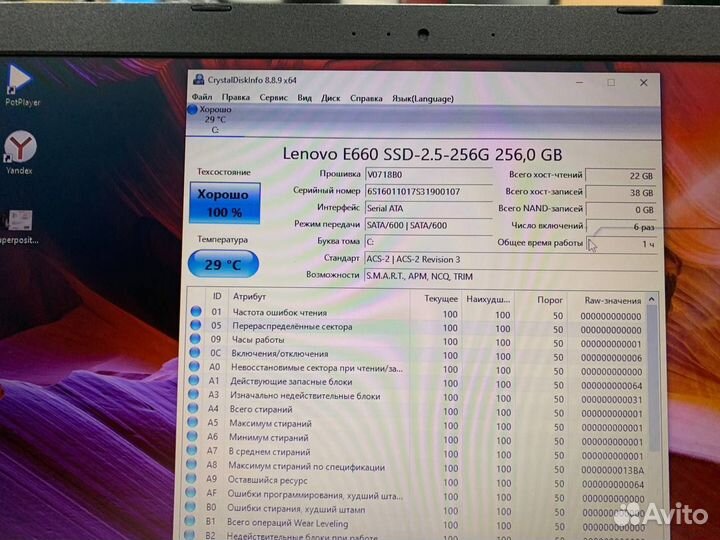
Task: Click status circle for attribute A7
Action: 191,450
